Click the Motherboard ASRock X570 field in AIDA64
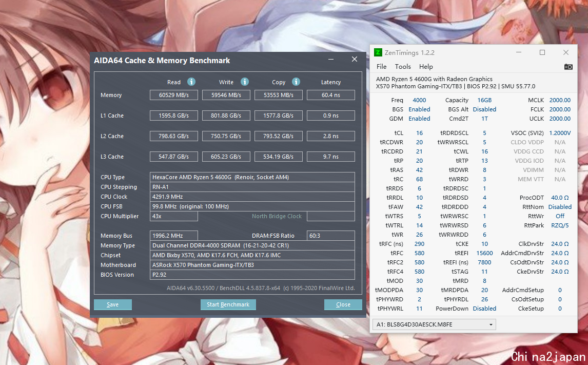The height and width of the screenshot is (365, 588). 252,265
